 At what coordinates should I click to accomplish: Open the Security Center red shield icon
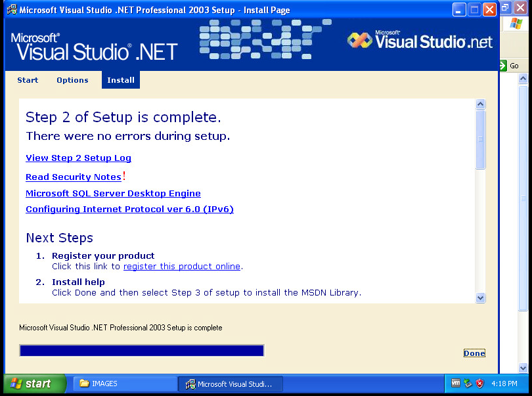479,384
